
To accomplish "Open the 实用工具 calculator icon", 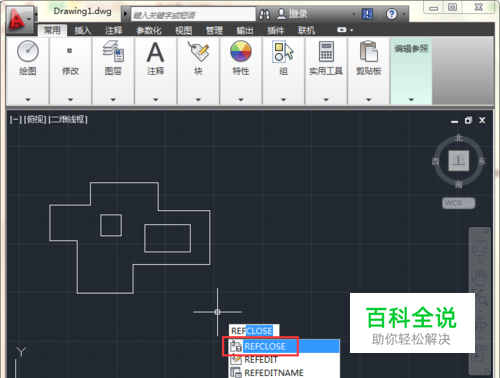I will [326, 51].
